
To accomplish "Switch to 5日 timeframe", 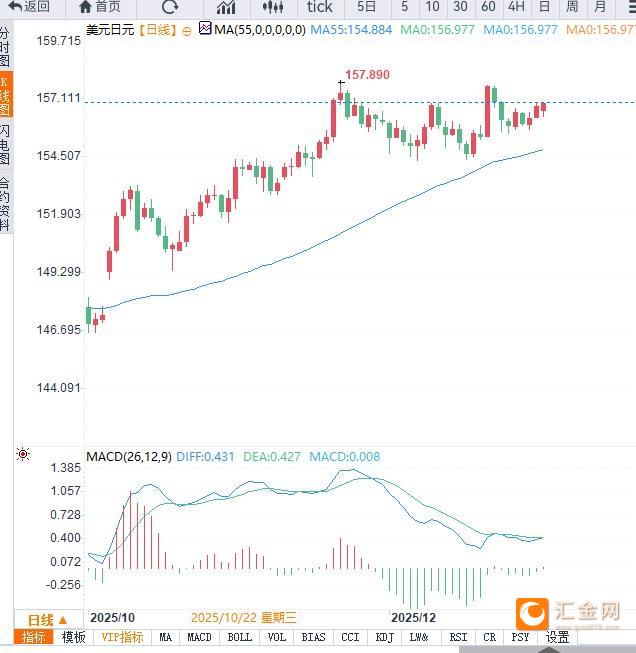I will tap(367, 7).
